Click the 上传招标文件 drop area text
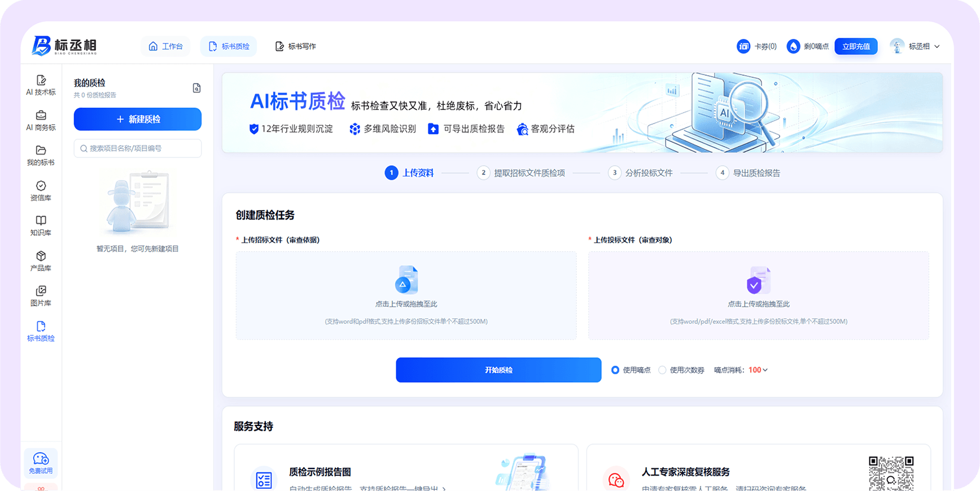Viewport: 980px width, 491px height. tap(406, 304)
